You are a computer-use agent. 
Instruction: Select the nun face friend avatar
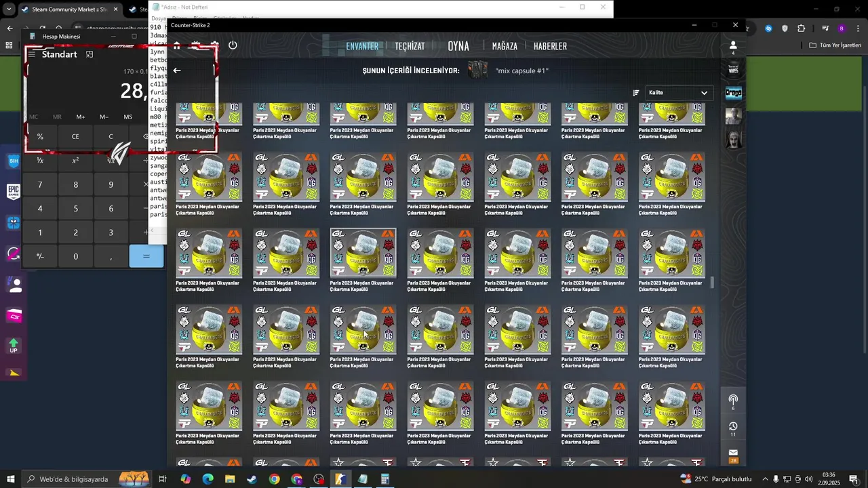(734, 139)
